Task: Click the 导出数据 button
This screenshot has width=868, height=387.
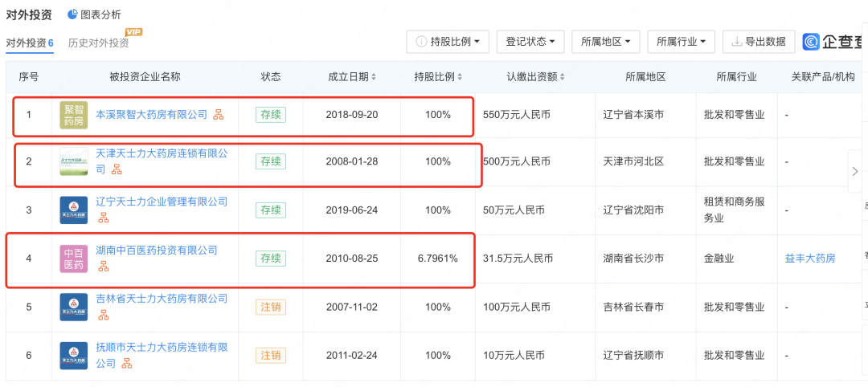Action: 759,42
